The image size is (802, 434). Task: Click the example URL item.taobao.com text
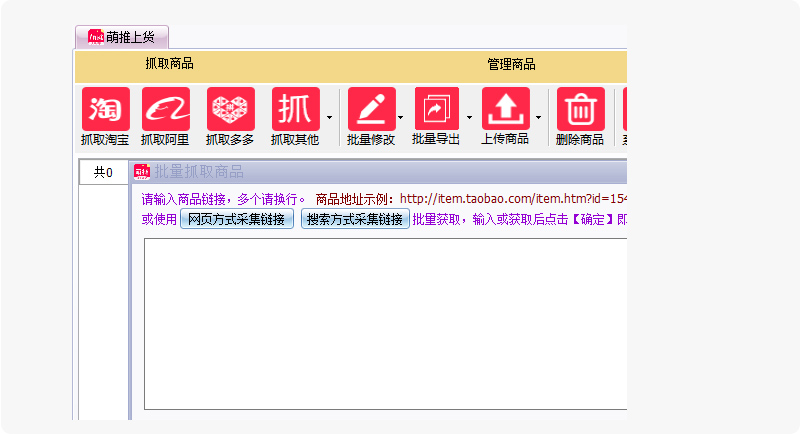pos(513,198)
